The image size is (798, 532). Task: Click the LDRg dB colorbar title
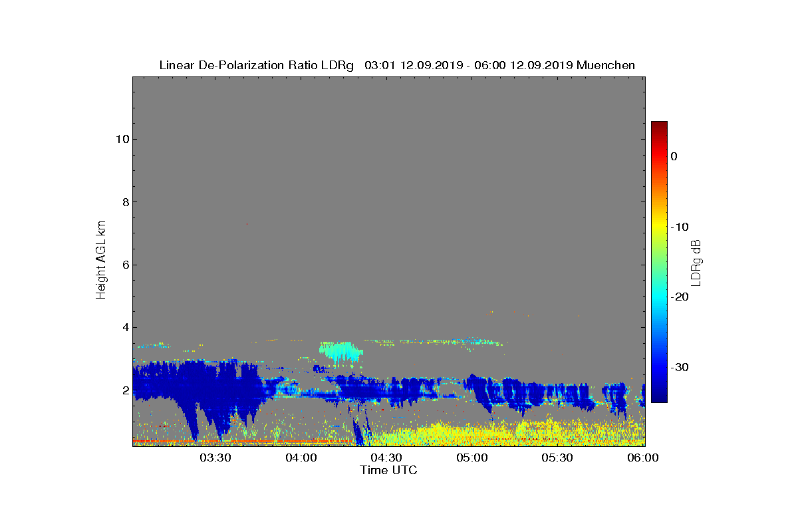696,262
